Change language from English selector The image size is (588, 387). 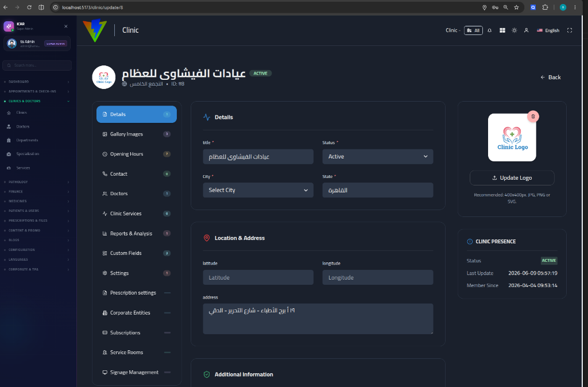548,30
